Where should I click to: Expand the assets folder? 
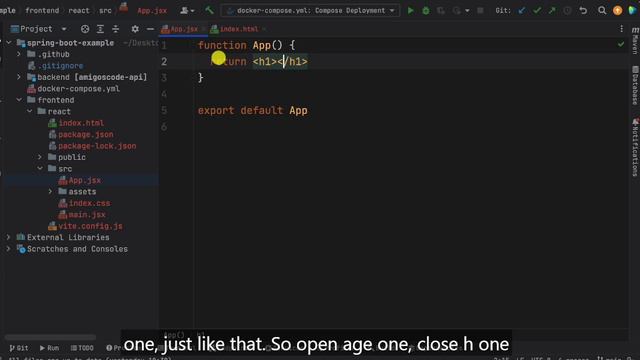(x=51, y=191)
